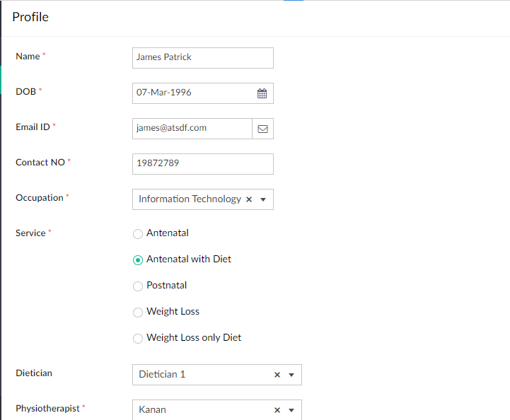Click the Email ID text field
Viewport: 510px width, 420px height.
191,129
